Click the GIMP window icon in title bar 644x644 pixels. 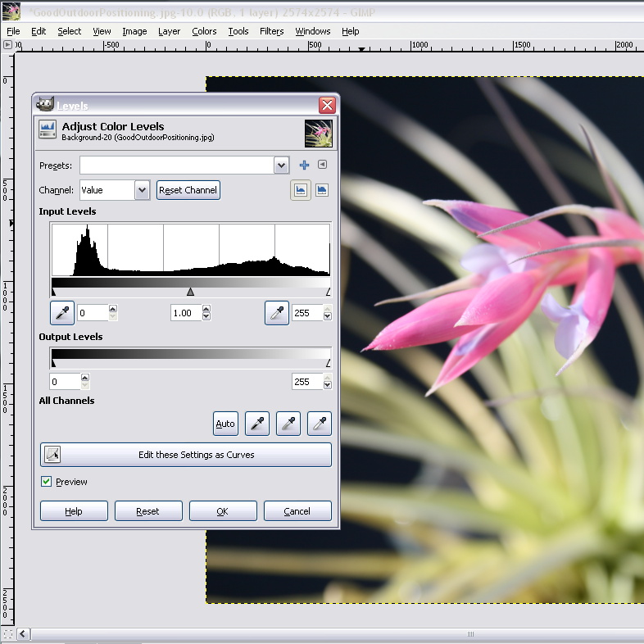11,11
